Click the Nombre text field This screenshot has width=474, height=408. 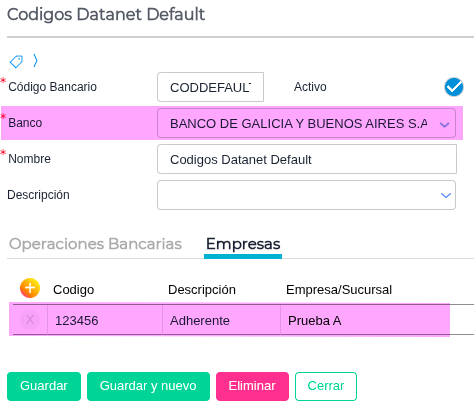pyautogui.click(x=307, y=159)
